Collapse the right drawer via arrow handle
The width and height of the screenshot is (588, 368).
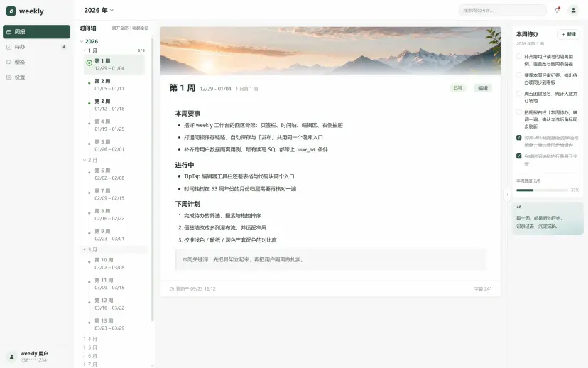pyautogui.click(x=507, y=195)
